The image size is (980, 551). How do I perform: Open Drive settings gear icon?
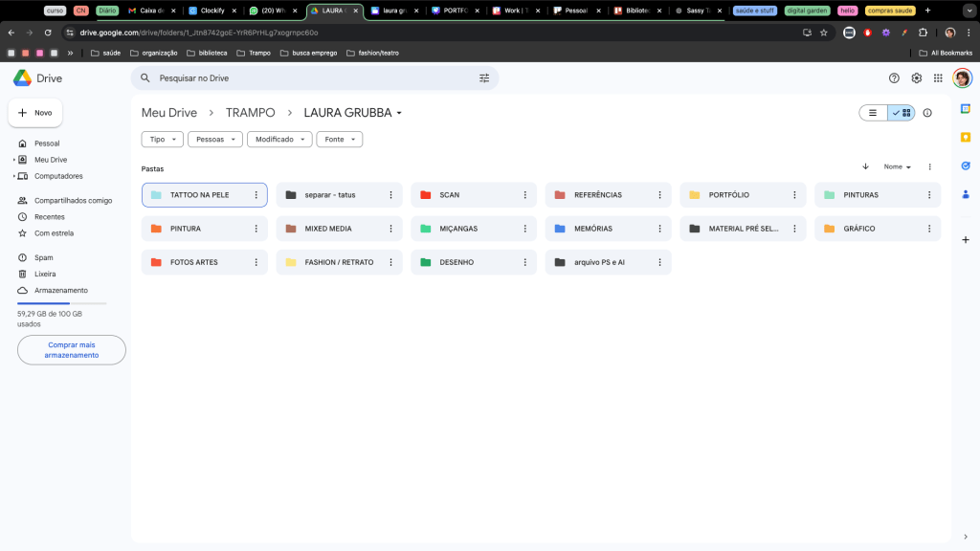(x=916, y=78)
